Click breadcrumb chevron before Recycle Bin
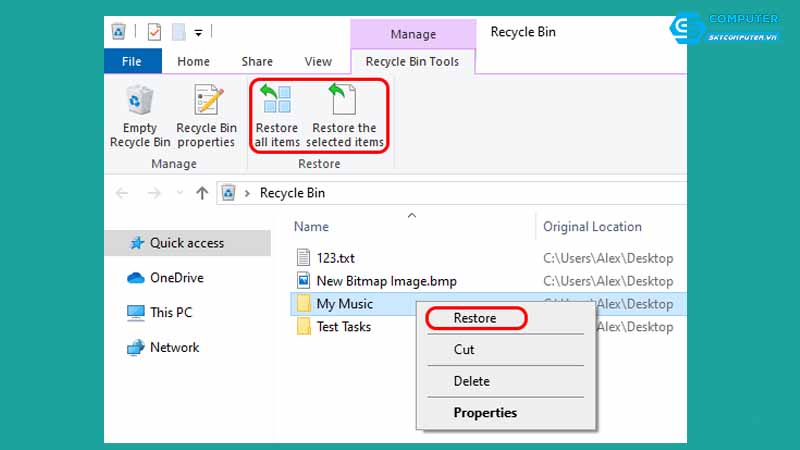 tap(247, 193)
